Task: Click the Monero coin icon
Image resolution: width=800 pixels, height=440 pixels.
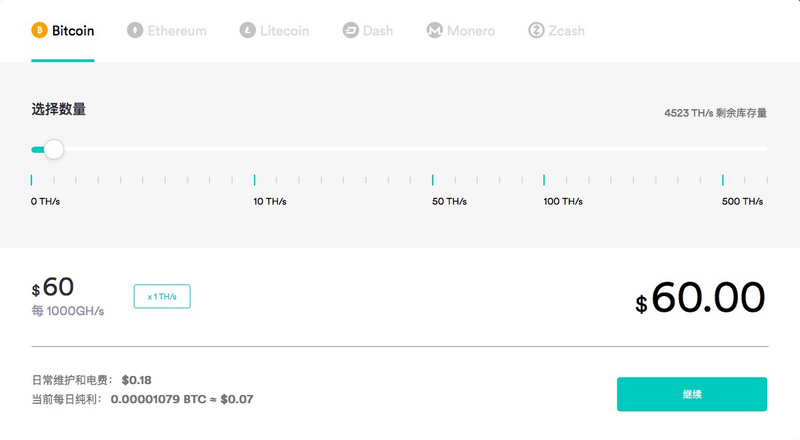Action: pos(434,30)
